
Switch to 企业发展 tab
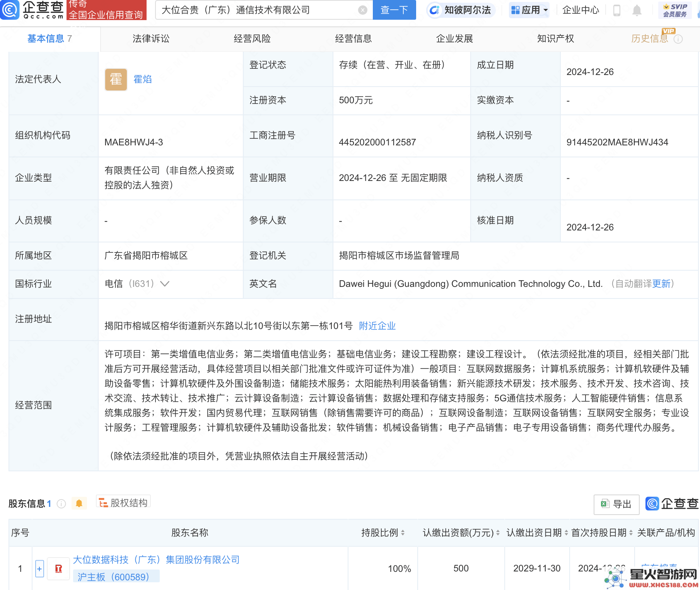coord(455,39)
